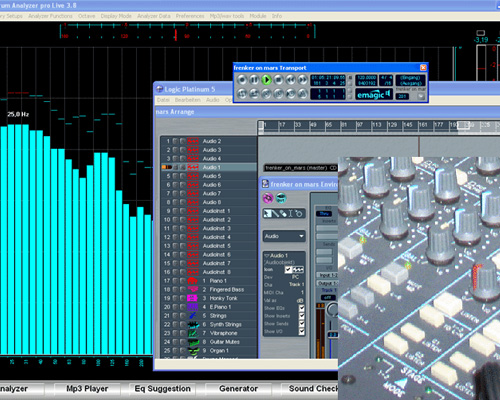This screenshot has width=500, height=400.
Task: Select the Synth Strings track icon
Action: 193,324
